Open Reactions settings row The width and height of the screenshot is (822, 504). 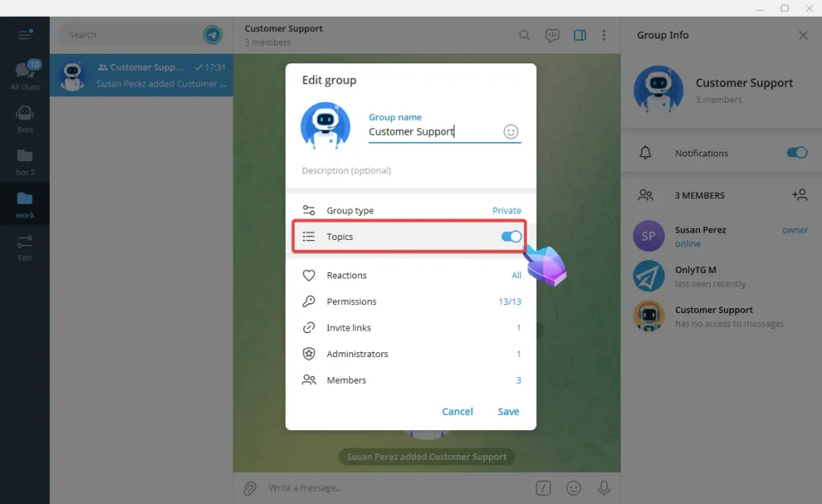tap(411, 275)
